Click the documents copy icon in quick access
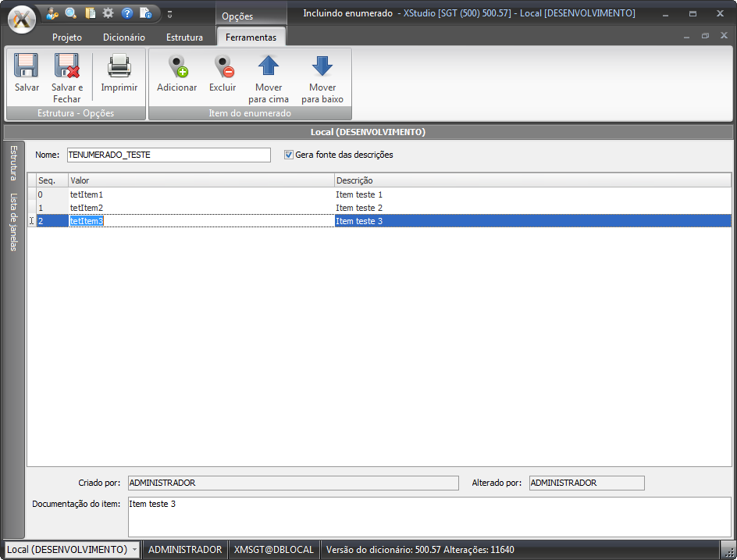The height and width of the screenshot is (560, 737). coord(90,13)
